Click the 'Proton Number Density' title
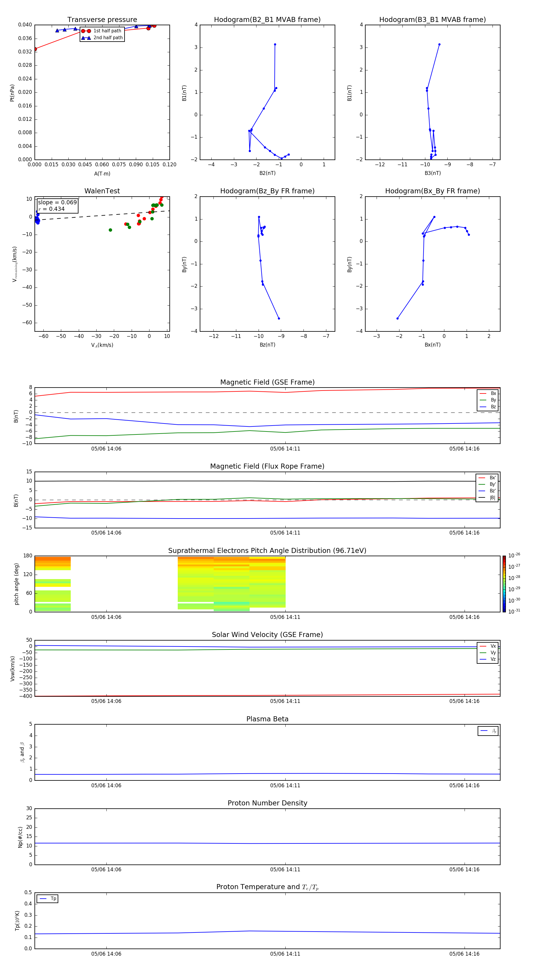The width and height of the screenshot is (535, 980). [267, 803]
